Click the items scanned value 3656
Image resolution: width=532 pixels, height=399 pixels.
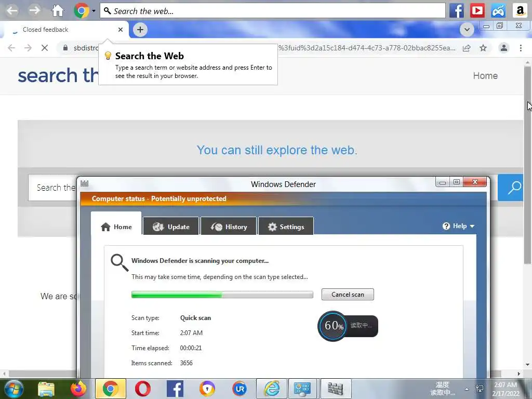point(187,363)
